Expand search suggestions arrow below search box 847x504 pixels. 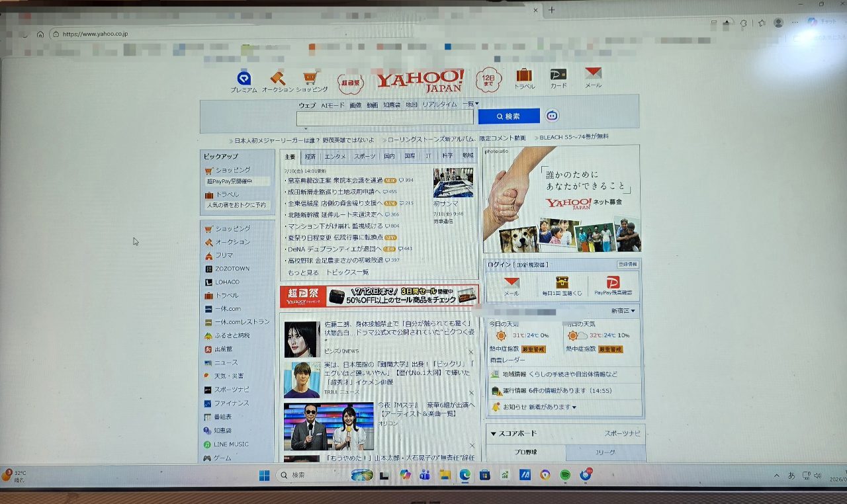point(306,128)
